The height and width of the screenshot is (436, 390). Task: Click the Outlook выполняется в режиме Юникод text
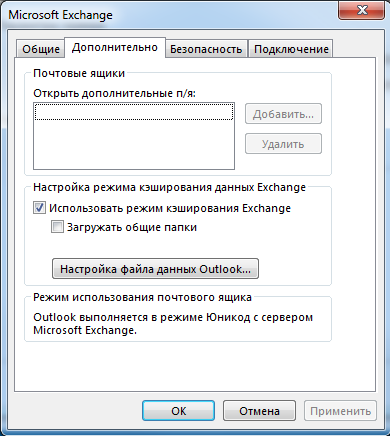pyautogui.click(x=173, y=323)
